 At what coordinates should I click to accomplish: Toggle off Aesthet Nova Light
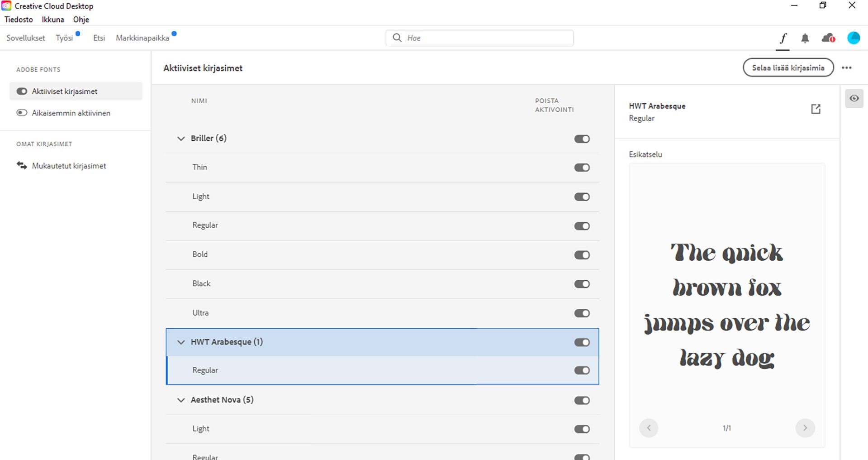[582, 429]
